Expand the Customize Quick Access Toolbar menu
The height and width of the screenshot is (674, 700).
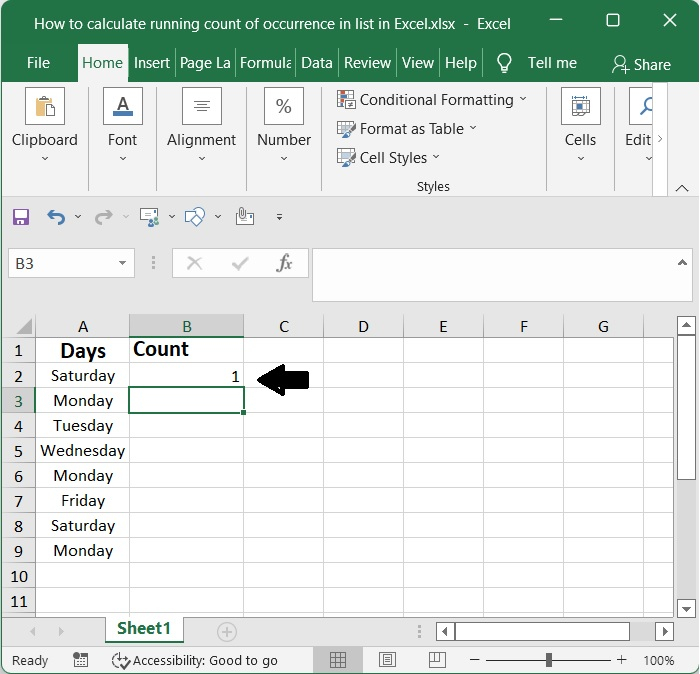tap(279, 217)
